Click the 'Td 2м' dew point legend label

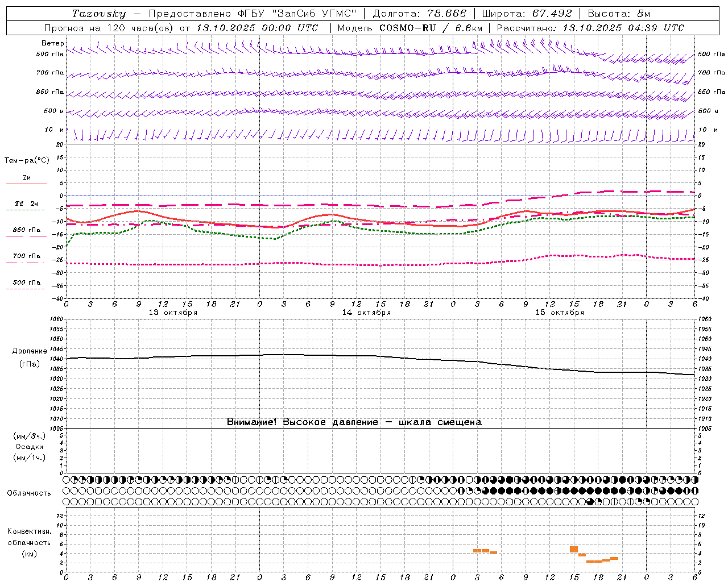click(x=27, y=203)
